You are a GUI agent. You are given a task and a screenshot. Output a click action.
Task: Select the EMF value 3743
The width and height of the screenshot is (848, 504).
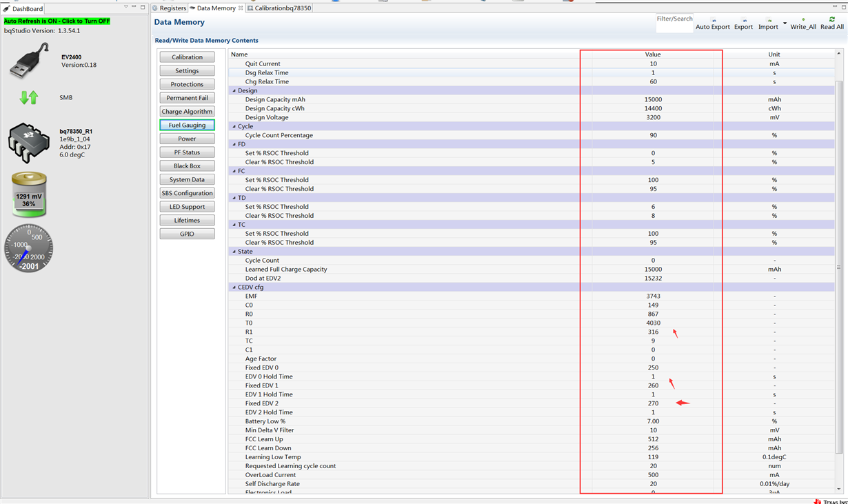pos(653,296)
